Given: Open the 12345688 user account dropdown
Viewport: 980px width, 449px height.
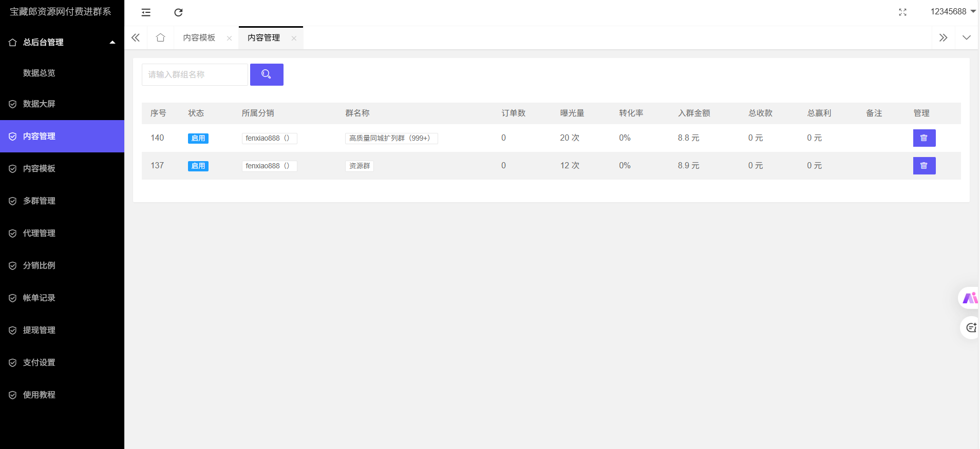Looking at the screenshot, I should click(x=952, y=12).
